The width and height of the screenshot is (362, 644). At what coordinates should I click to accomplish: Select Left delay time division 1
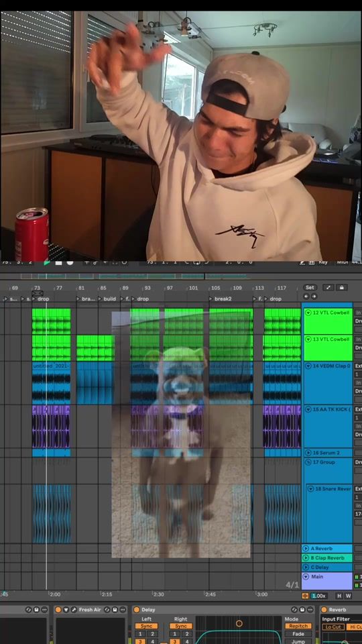(x=140, y=634)
